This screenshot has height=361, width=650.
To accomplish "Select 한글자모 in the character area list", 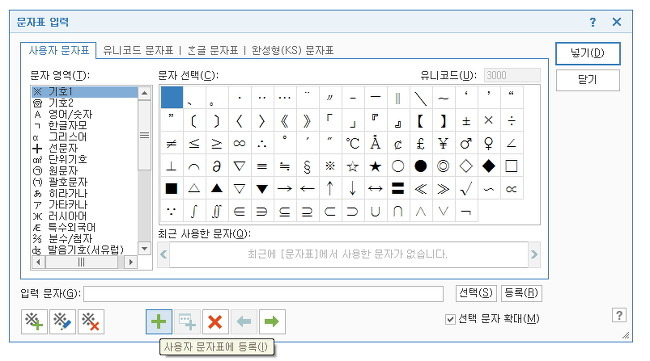I will [x=85, y=126].
